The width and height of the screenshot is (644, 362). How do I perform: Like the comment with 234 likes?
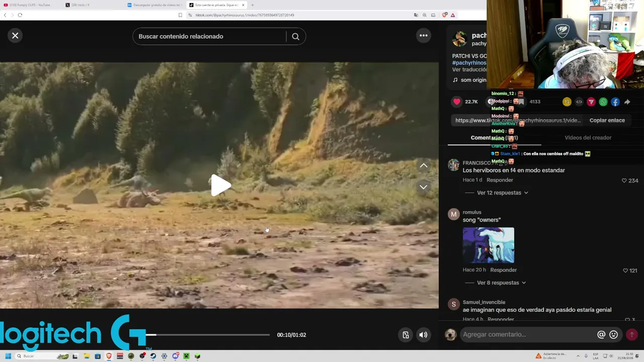[x=624, y=180]
